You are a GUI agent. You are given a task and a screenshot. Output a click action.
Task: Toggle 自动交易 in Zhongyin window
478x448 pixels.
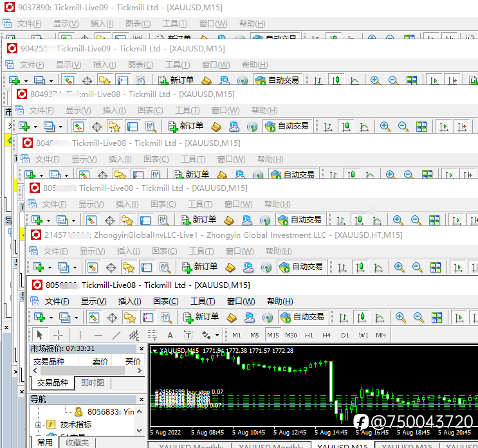(301, 267)
